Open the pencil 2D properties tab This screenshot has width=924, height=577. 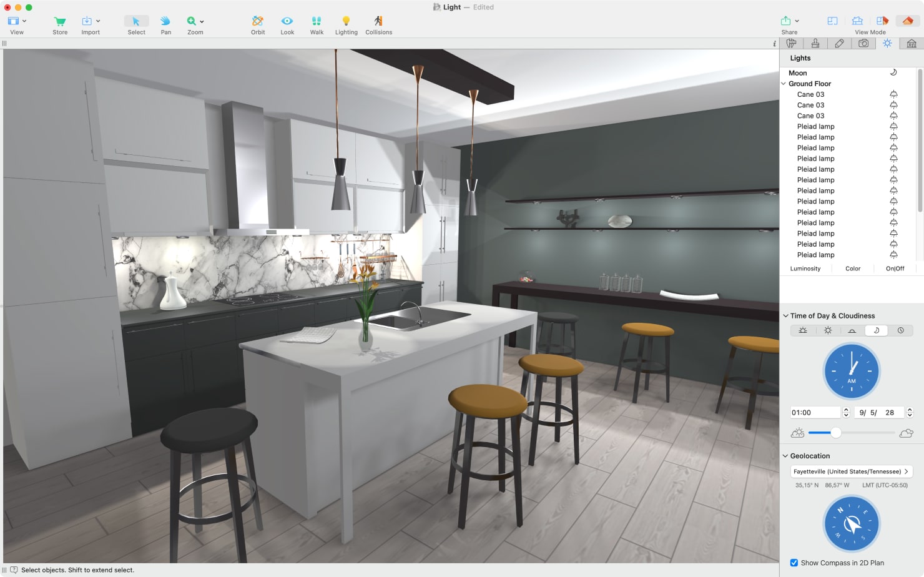(x=839, y=44)
